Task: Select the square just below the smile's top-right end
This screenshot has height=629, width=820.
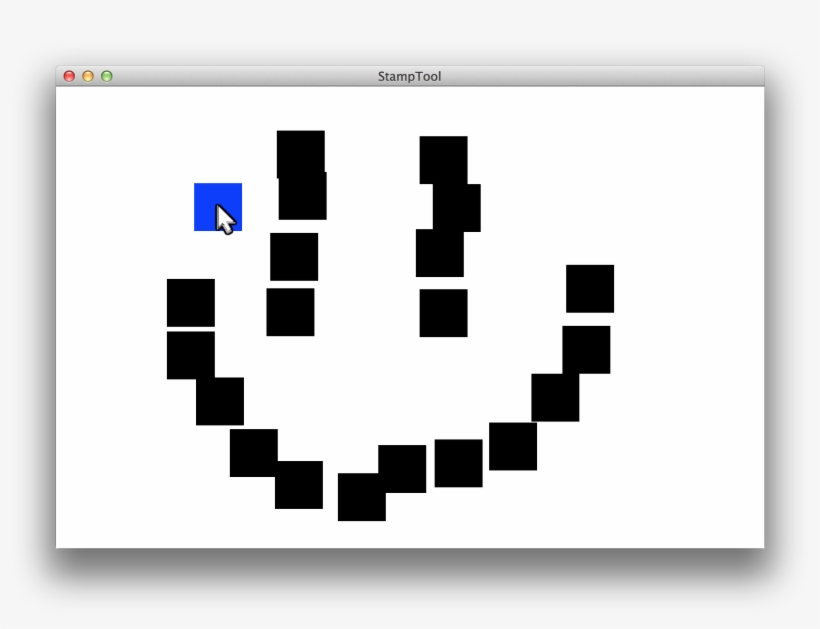Action: pos(588,348)
